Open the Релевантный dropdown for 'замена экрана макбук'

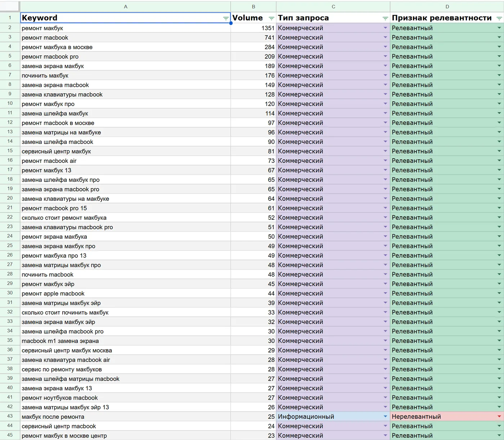click(x=499, y=66)
